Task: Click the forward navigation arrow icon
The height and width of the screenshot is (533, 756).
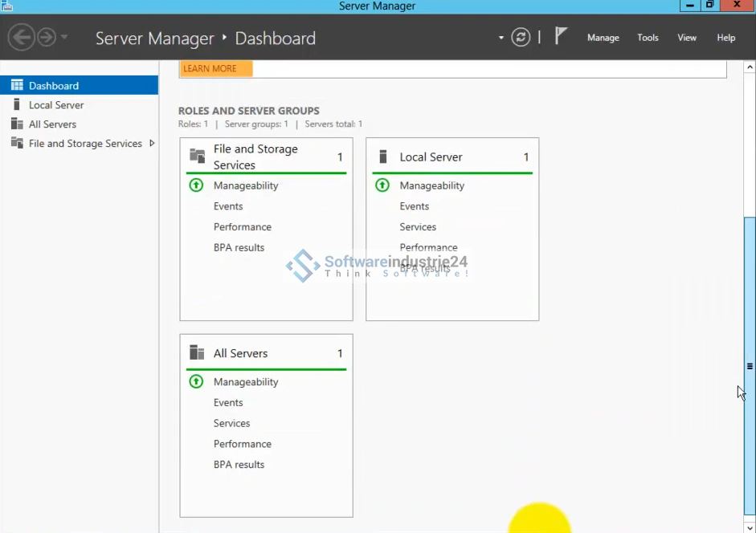Action: (47, 37)
